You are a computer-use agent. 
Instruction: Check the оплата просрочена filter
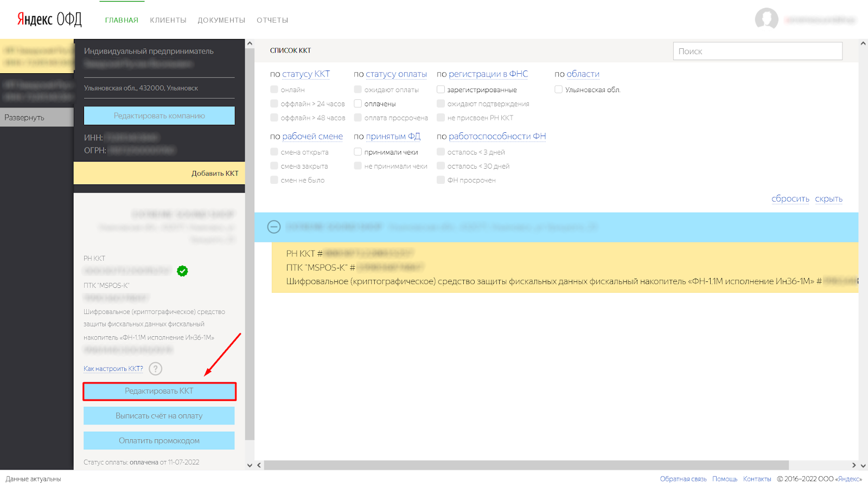tap(358, 118)
